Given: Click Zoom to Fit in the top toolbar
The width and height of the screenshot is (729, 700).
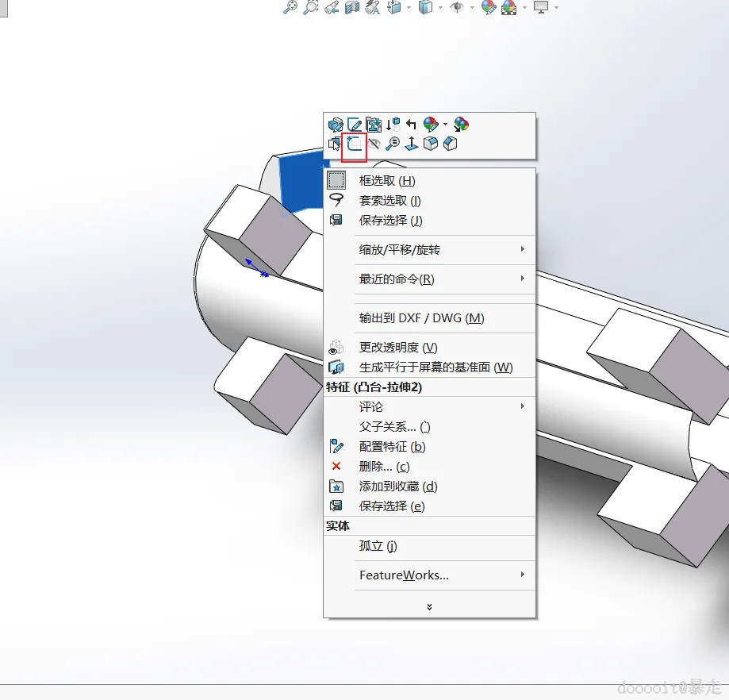Looking at the screenshot, I should click(x=290, y=7).
